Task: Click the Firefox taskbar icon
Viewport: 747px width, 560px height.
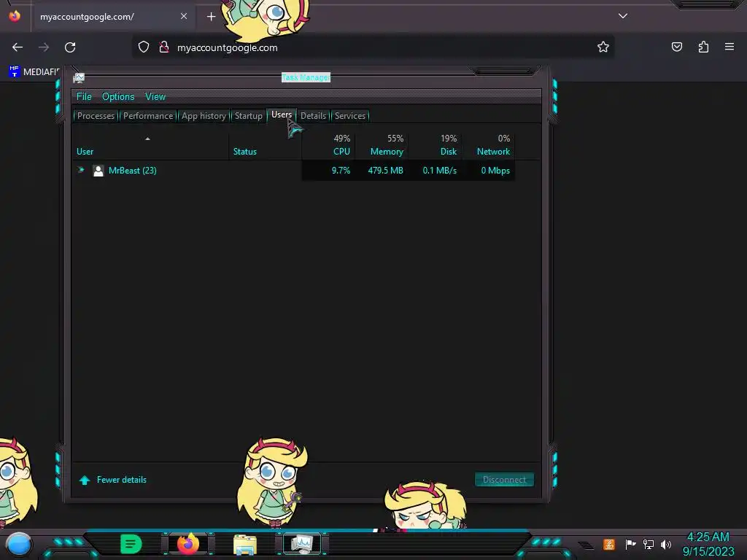Action: pyautogui.click(x=188, y=544)
